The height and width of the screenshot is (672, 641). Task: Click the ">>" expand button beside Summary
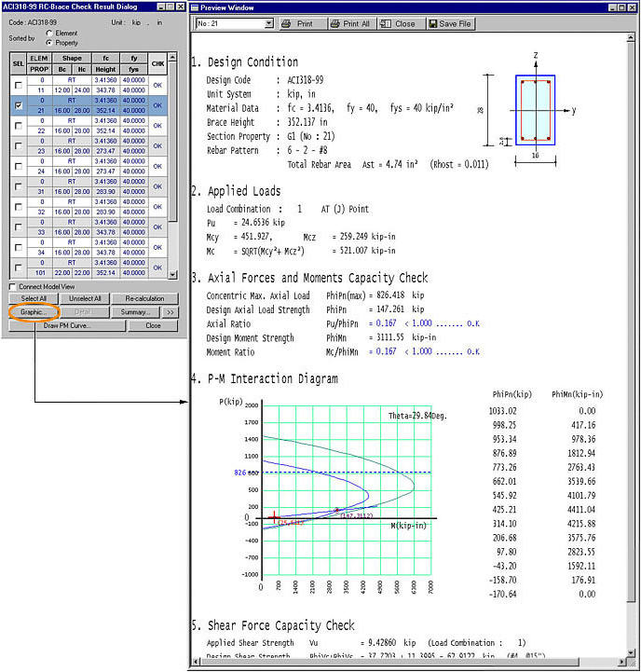170,312
